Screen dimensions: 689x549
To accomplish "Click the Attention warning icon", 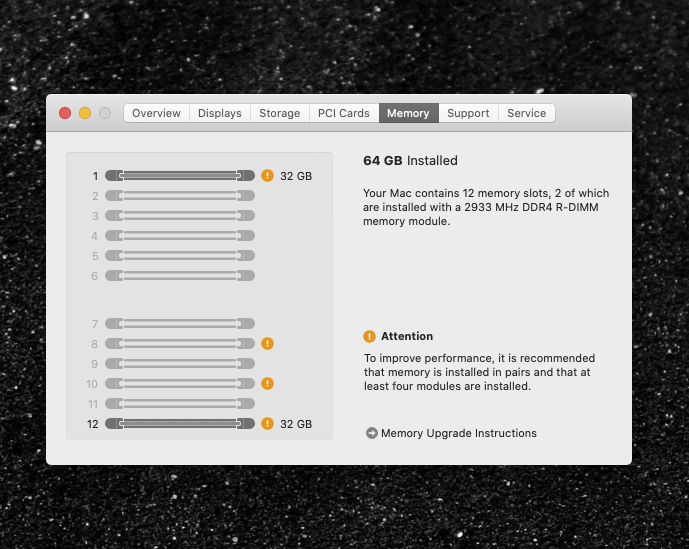I will 369,336.
